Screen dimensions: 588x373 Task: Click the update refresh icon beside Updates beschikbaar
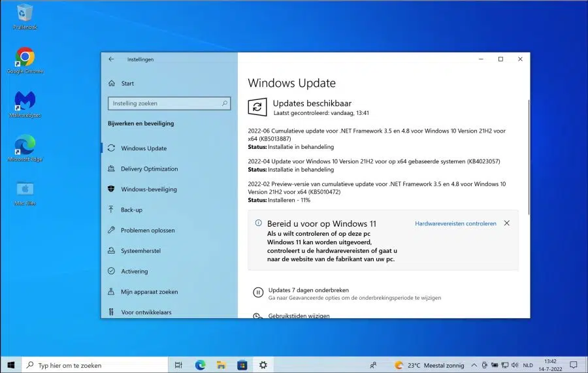[x=257, y=107]
